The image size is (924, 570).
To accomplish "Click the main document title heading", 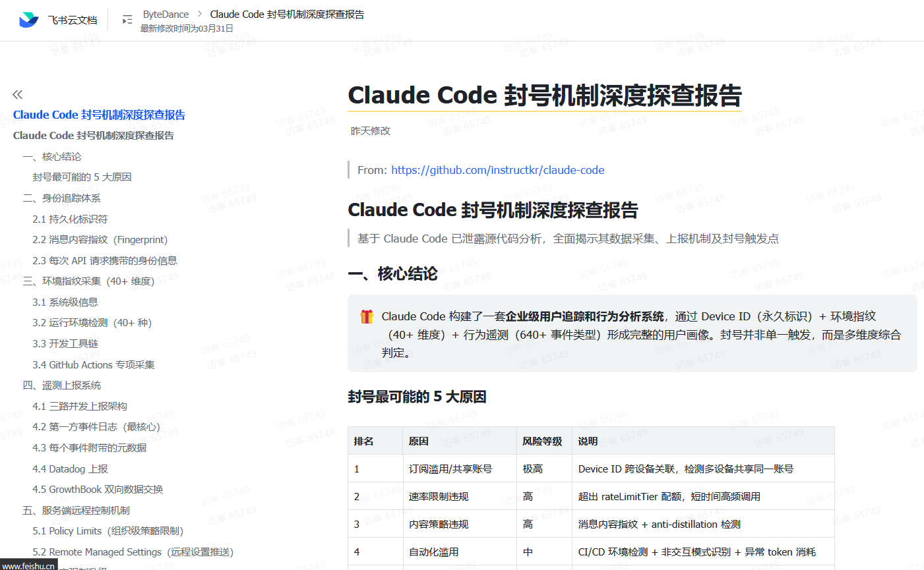I will (545, 96).
